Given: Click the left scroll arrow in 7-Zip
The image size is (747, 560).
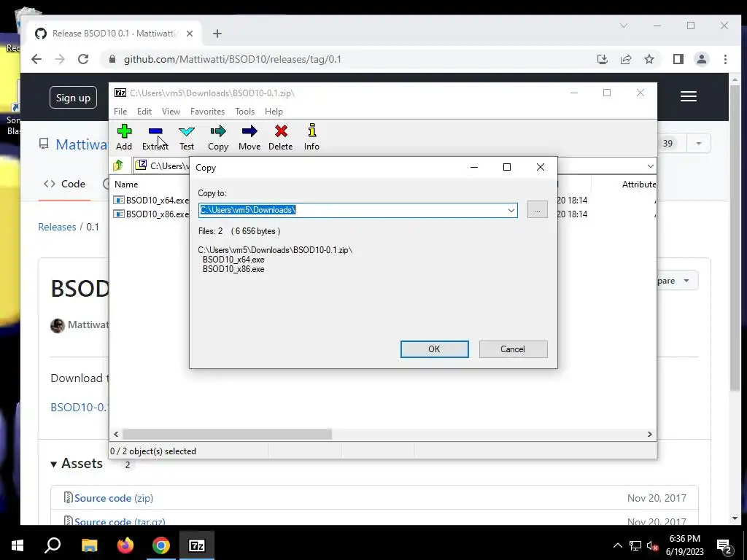Looking at the screenshot, I should click(x=116, y=434).
